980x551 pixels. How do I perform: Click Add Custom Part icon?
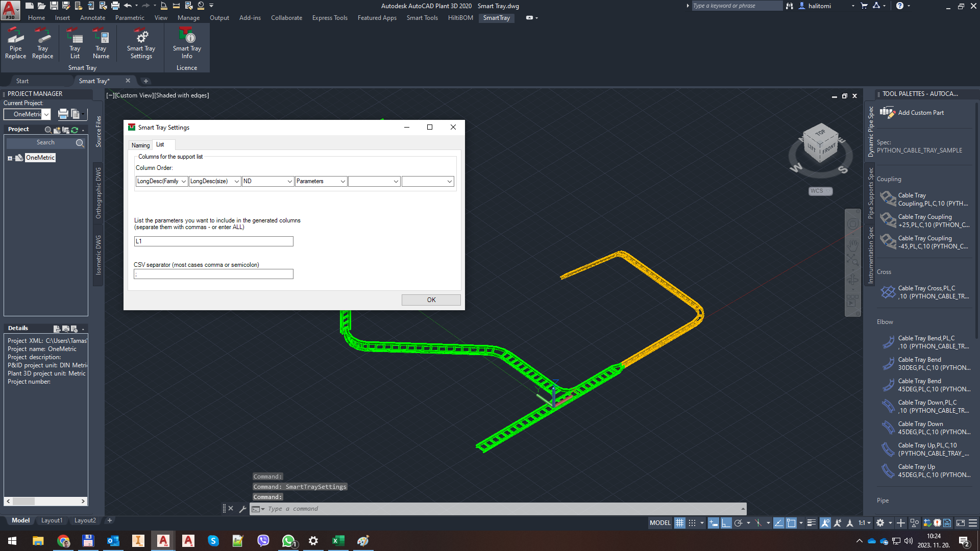tap(887, 112)
